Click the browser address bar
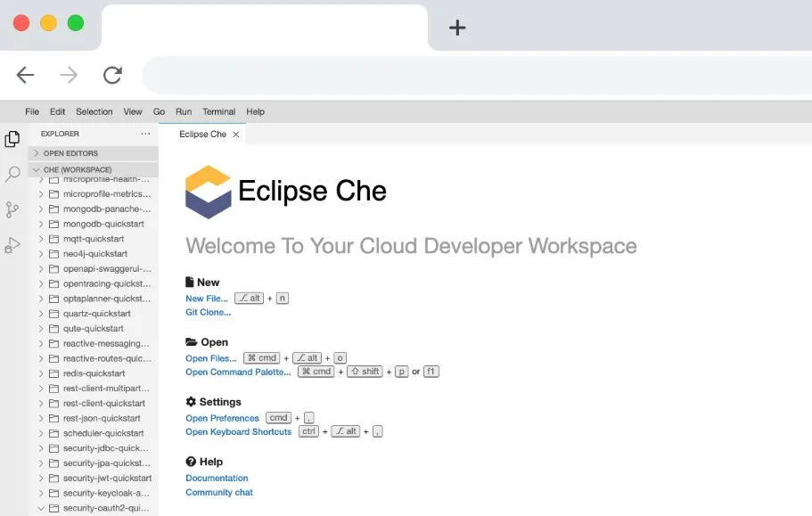Screen dimensions: 812x516 (x=472, y=76)
